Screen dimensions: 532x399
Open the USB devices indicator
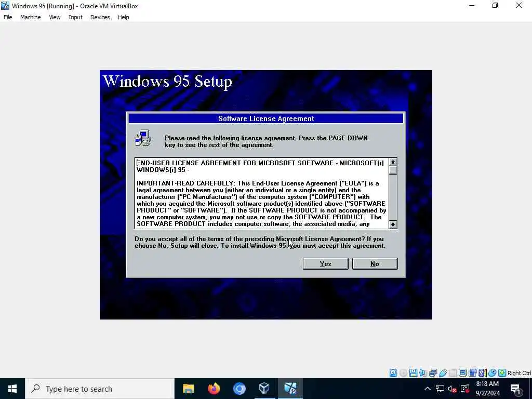443,373
